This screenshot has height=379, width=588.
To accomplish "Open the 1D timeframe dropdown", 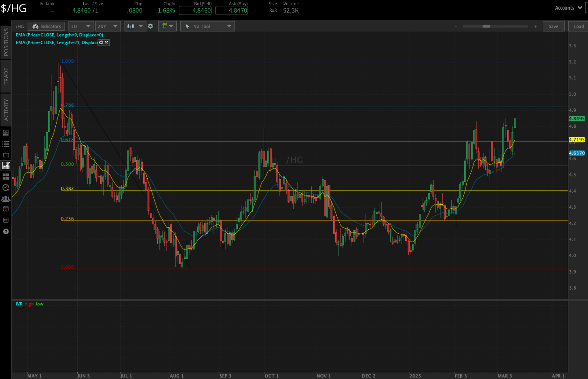I will [x=81, y=26].
